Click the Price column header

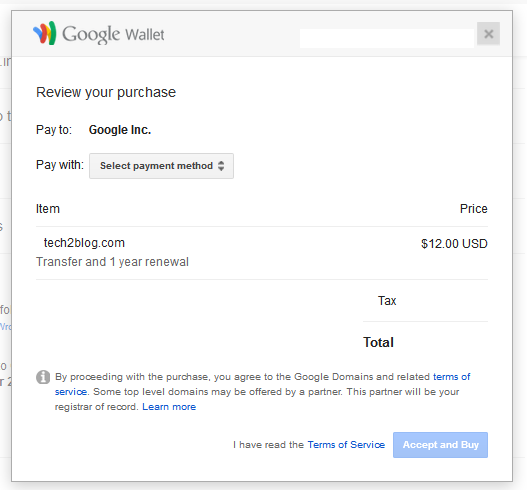coord(474,209)
